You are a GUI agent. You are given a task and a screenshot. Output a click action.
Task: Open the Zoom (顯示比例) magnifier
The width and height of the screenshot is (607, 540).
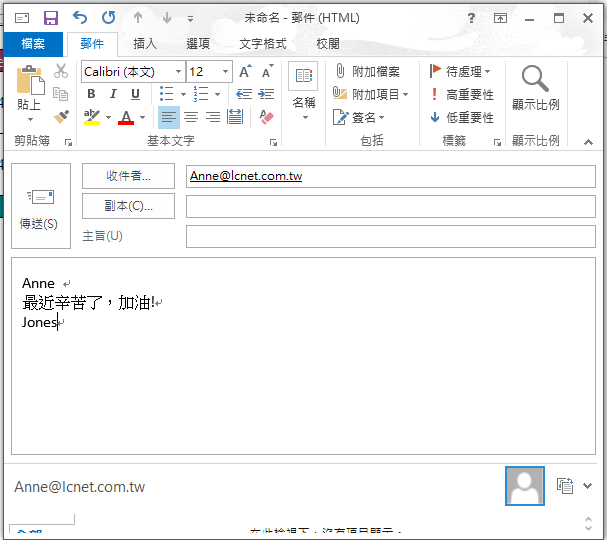coord(535,80)
